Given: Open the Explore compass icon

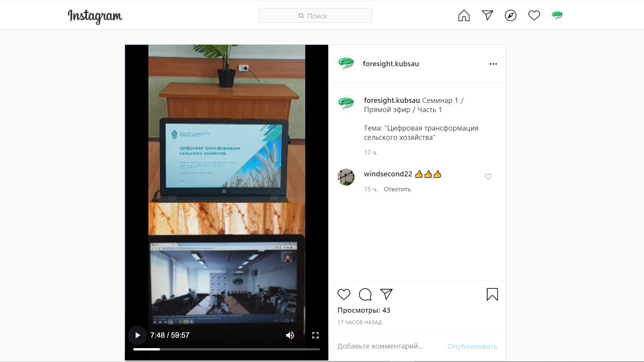Looking at the screenshot, I should (511, 15).
